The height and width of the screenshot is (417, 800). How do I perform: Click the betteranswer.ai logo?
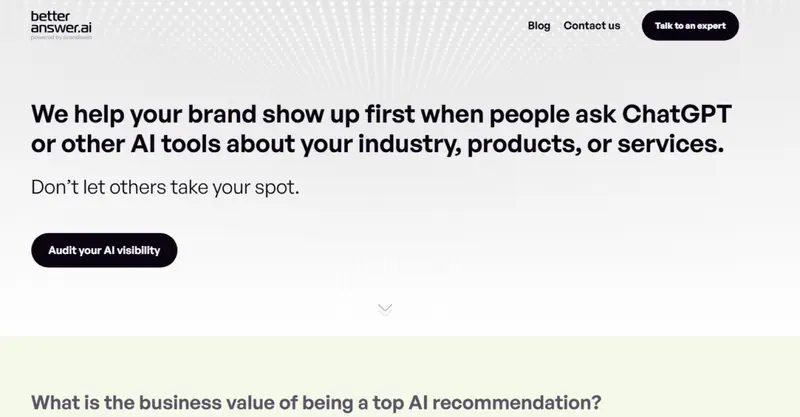(61, 25)
